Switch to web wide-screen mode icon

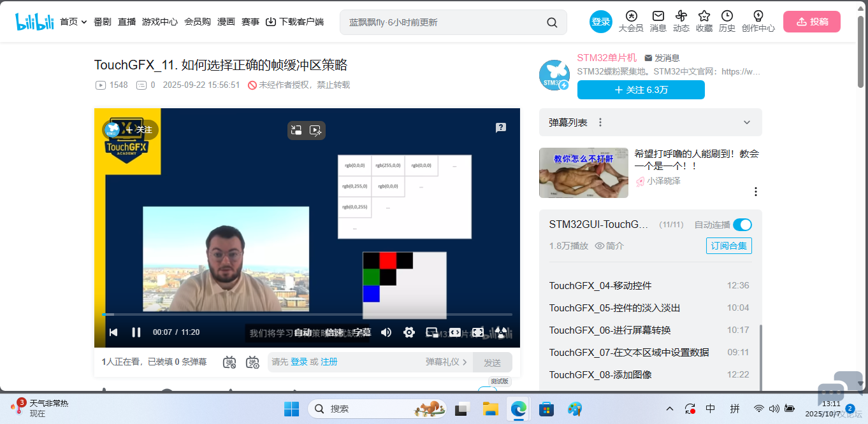tap(455, 332)
